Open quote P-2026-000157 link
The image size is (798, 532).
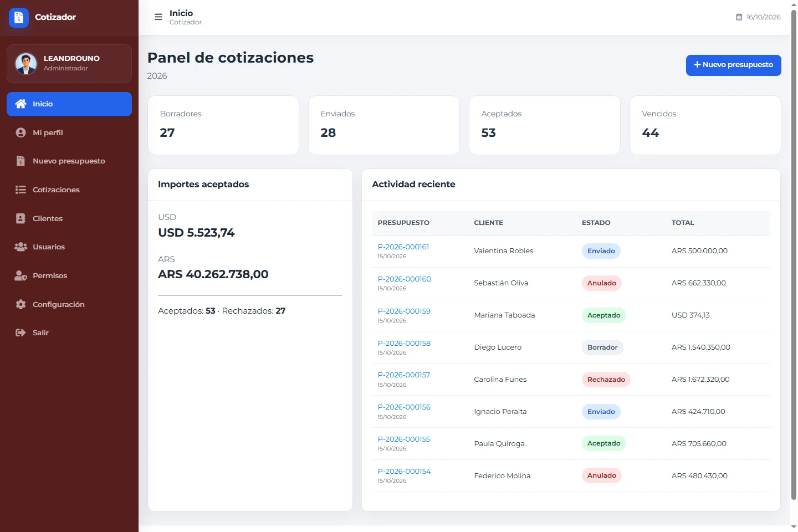coord(404,375)
